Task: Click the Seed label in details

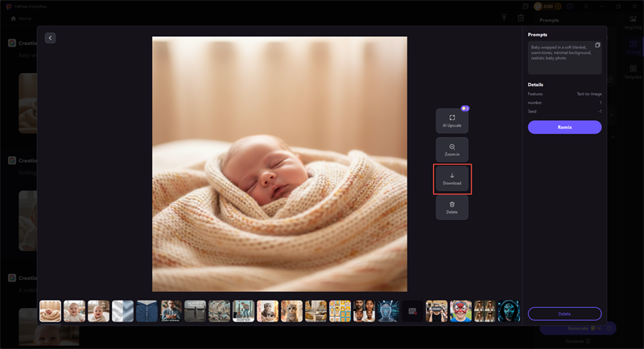Action: point(532,111)
